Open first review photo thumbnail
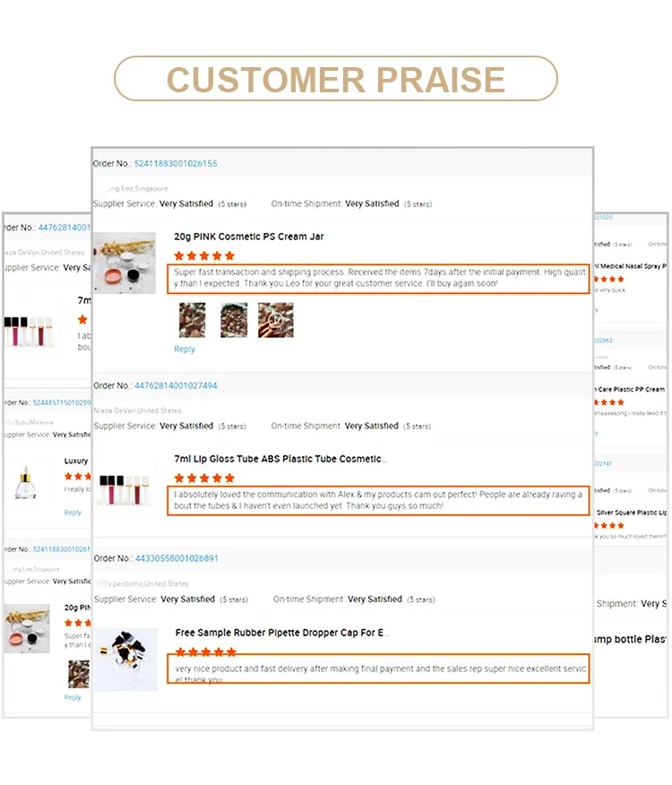The image size is (672, 785). (x=193, y=321)
